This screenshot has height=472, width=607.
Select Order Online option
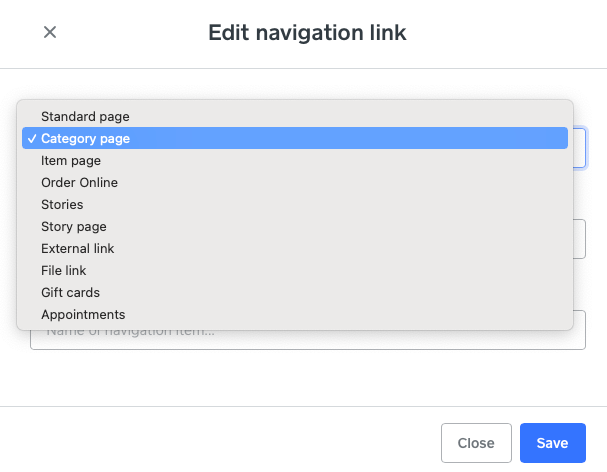[79, 183]
